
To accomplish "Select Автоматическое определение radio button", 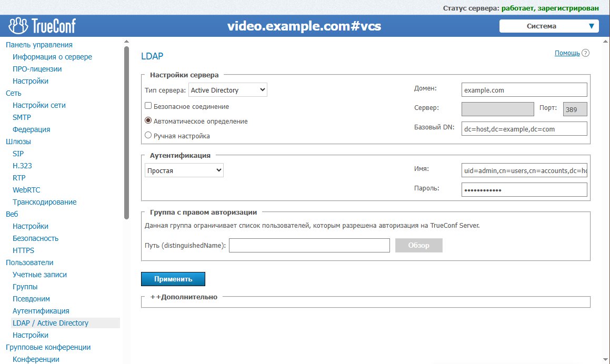I will [148, 121].
